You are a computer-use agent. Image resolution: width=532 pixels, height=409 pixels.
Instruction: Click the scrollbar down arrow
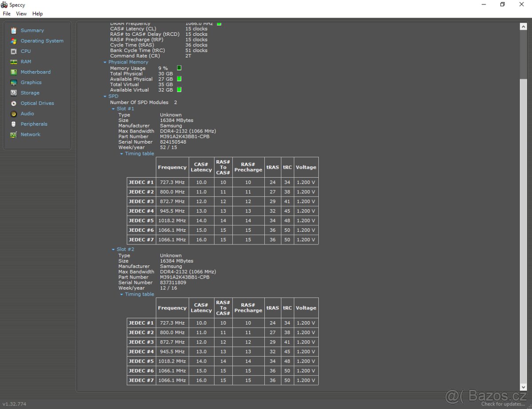pos(523,388)
